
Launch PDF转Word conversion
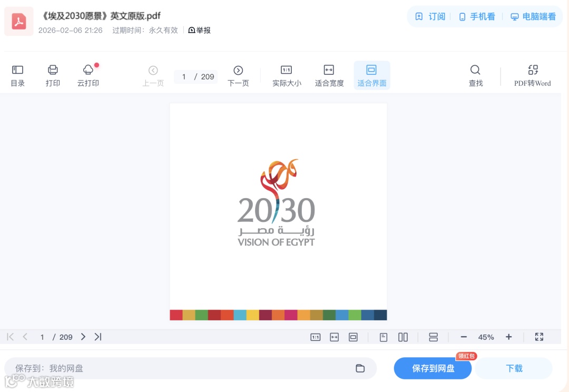(x=532, y=75)
